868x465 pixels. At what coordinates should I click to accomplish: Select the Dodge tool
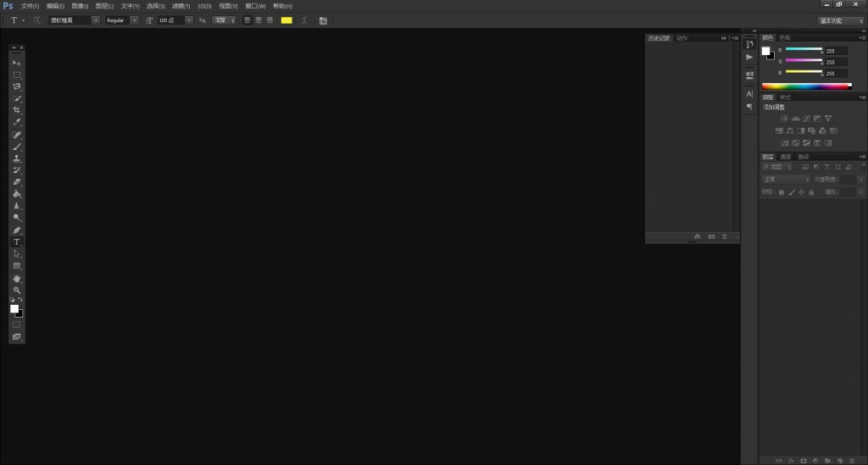coord(17,218)
